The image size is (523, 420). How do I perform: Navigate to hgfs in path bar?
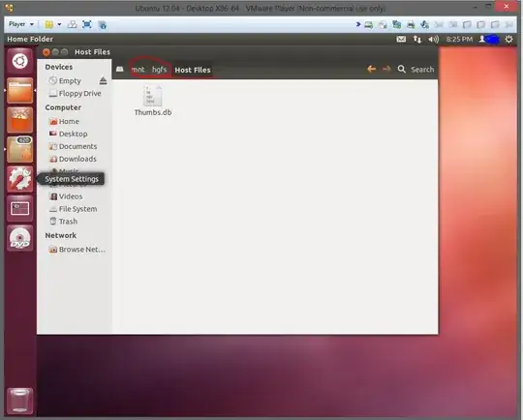coord(159,70)
